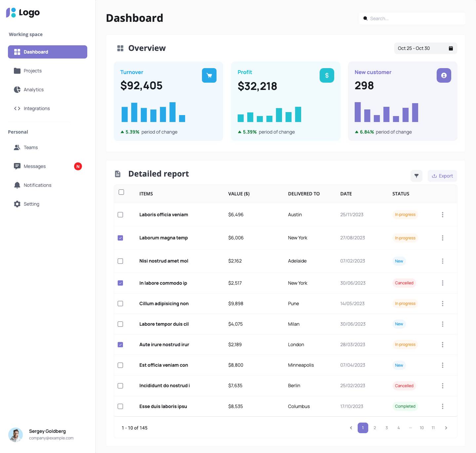Click the Export button

tap(442, 176)
